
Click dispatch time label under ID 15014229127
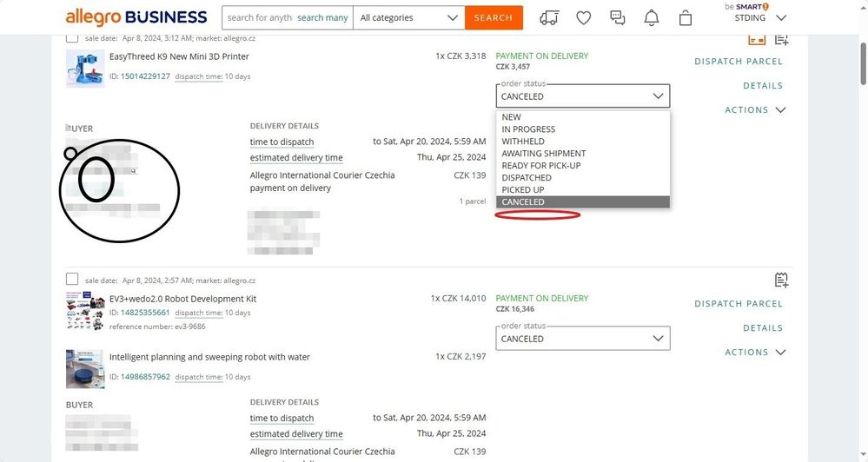[x=199, y=76]
